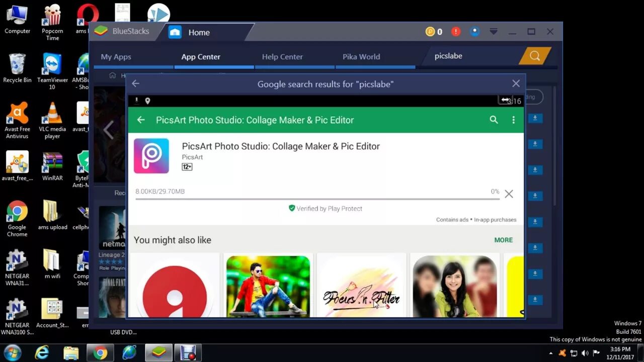
Task: Click the screen recorder taskbar icon
Action: click(x=188, y=352)
